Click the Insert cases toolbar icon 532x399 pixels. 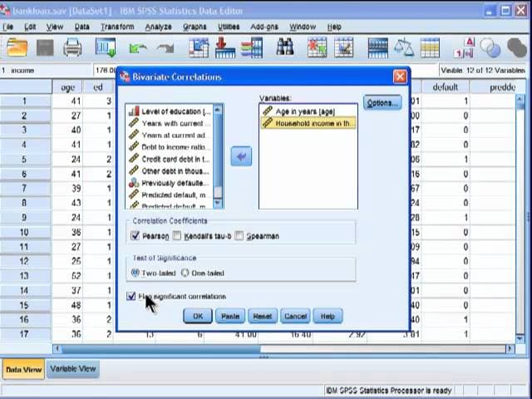(318, 47)
